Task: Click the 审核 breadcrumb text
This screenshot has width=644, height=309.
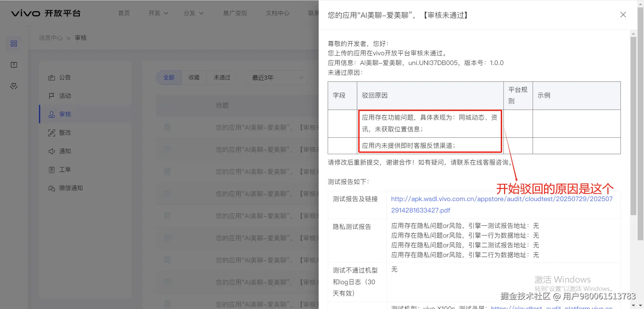Action: 81,38
